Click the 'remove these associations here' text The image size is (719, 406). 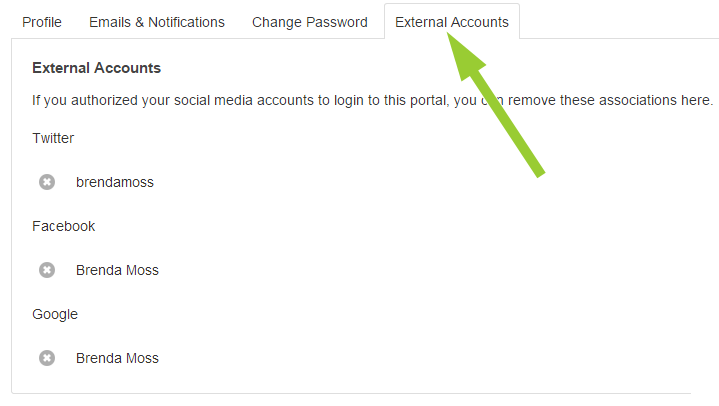point(610,100)
